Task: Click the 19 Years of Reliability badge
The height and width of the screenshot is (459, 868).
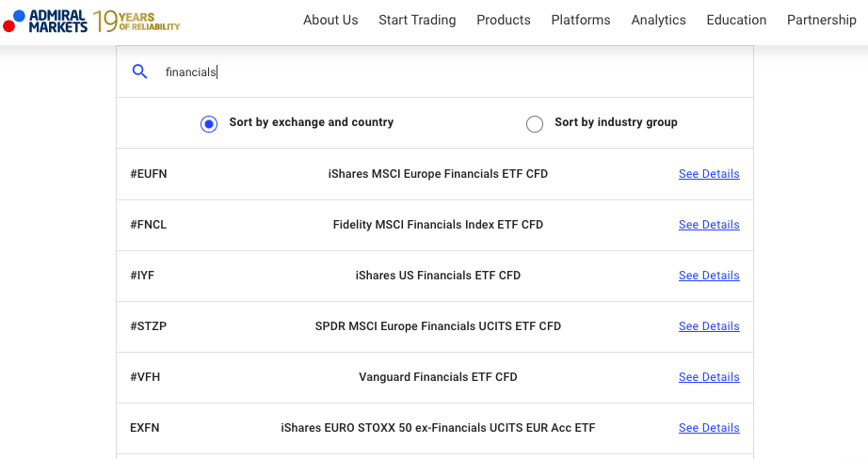Action: (137, 21)
